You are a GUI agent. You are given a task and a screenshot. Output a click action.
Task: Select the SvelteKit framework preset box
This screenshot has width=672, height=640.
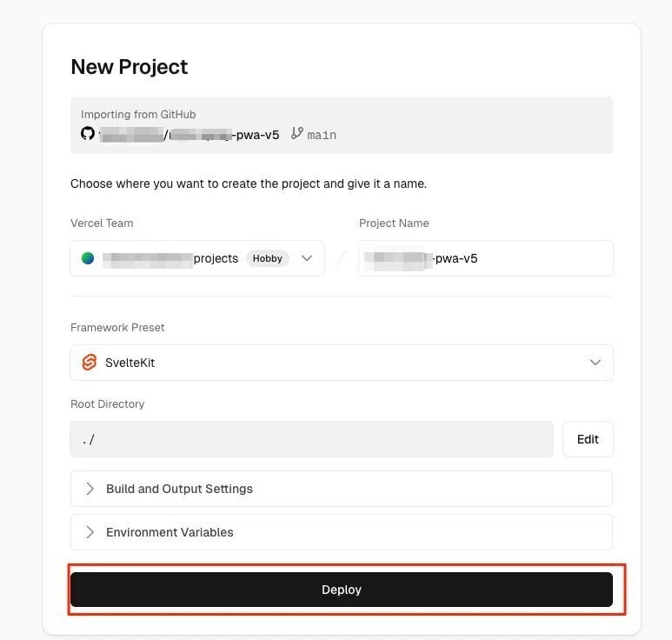(341, 363)
